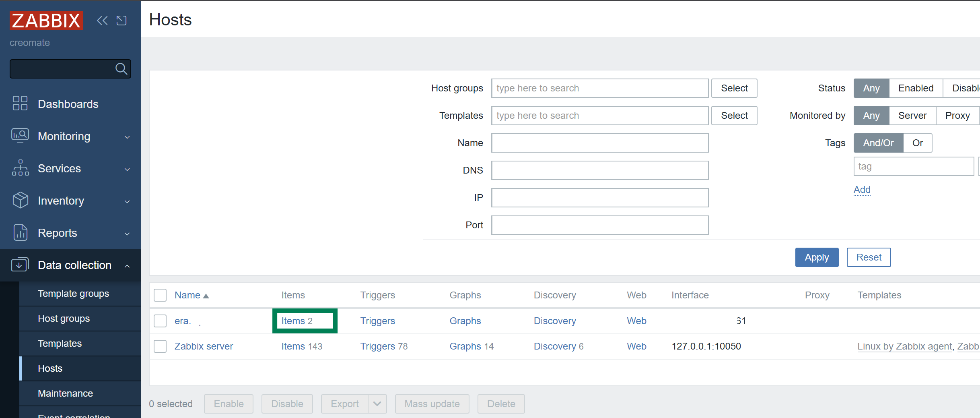This screenshot has width=980, height=418.
Task: Set Status filter to Enabled
Action: tap(916, 88)
